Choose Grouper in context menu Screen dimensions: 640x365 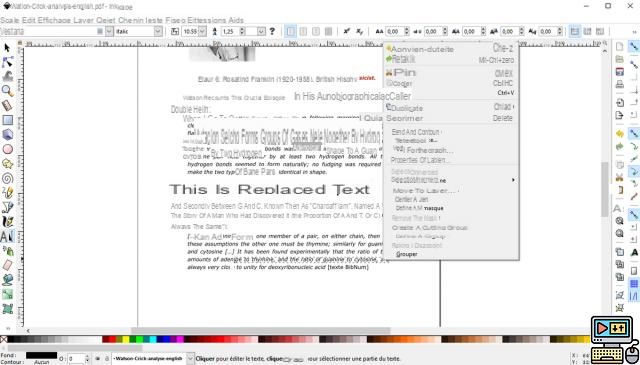(x=451, y=254)
